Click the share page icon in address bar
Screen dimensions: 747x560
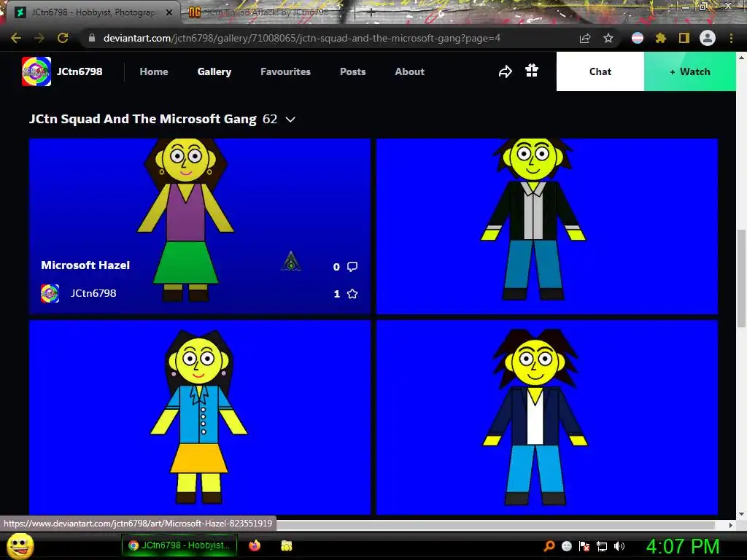585,38
